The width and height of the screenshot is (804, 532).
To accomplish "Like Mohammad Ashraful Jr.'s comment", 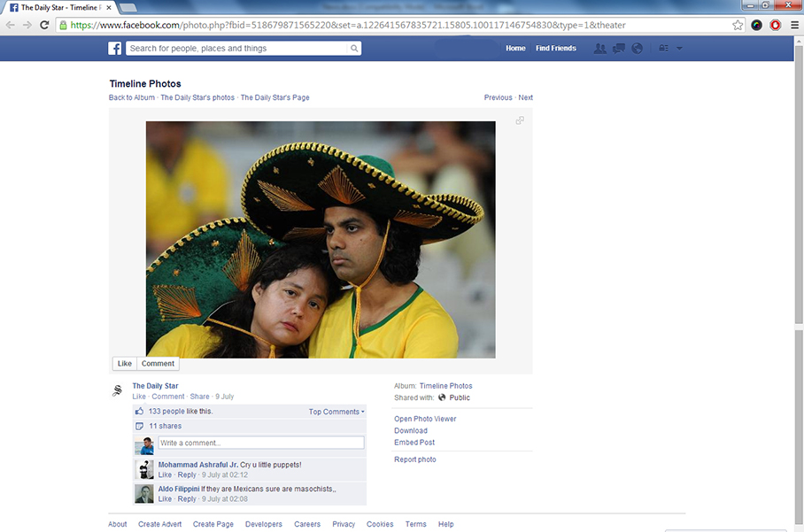I will [165, 475].
